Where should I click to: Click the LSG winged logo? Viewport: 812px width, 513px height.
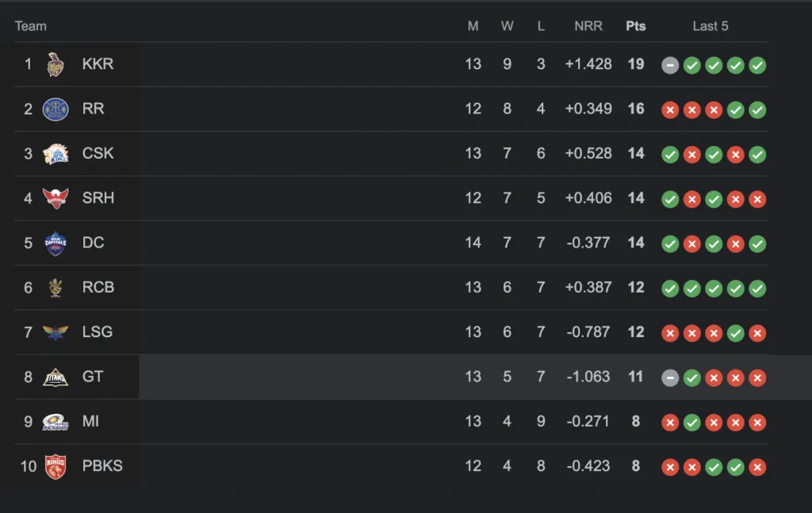pos(56,331)
